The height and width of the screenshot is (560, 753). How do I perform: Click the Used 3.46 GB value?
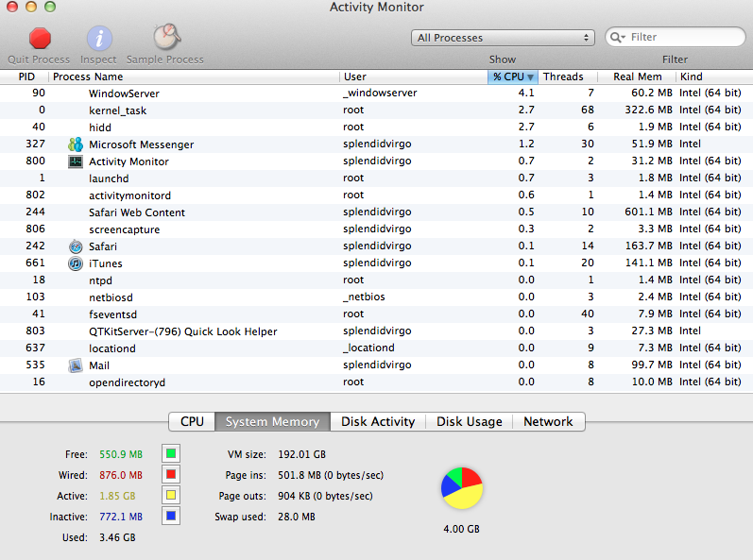tap(117, 537)
